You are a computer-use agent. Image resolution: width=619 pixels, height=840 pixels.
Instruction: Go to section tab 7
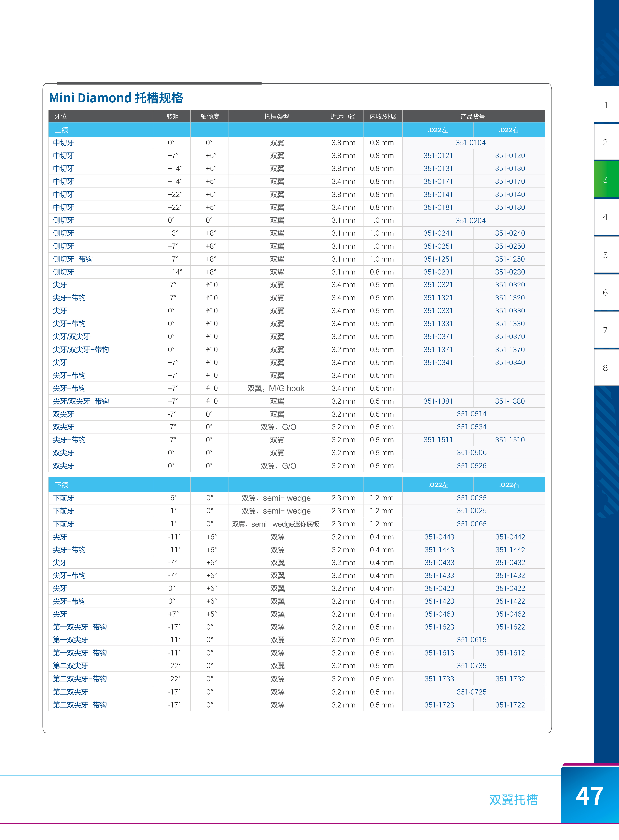(606, 330)
